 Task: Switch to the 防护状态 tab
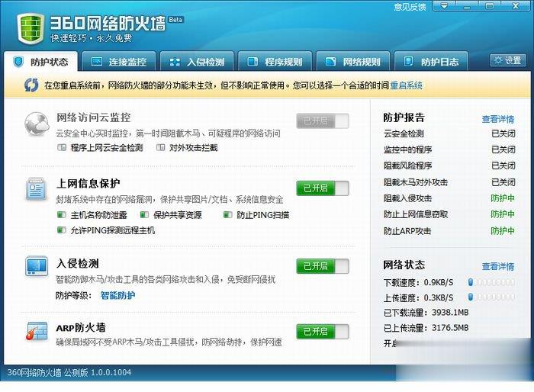pyautogui.click(x=41, y=62)
